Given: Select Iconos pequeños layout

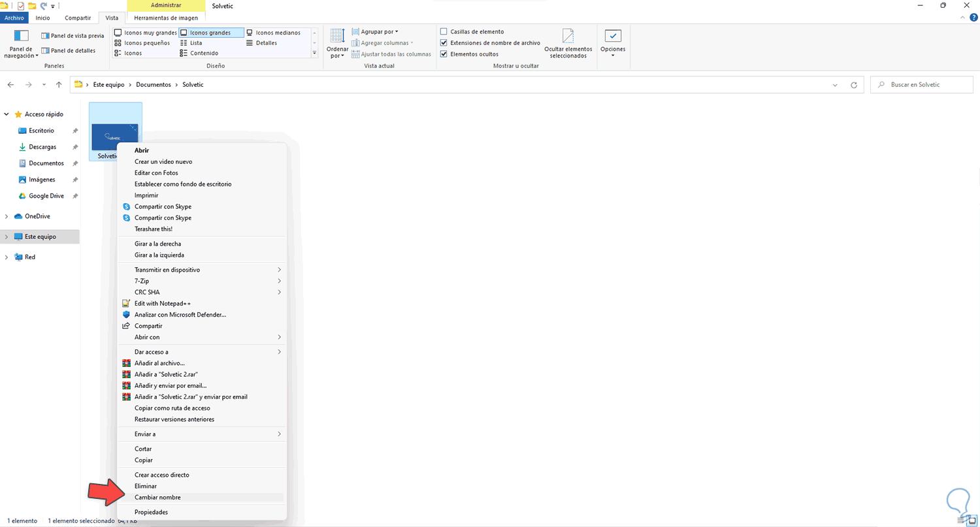Looking at the screenshot, I should (x=142, y=42).
